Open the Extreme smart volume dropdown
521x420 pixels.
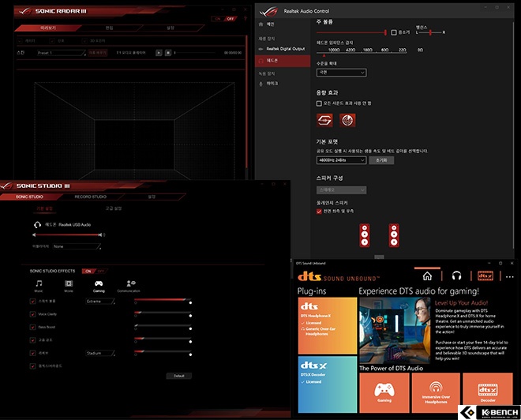100,302
